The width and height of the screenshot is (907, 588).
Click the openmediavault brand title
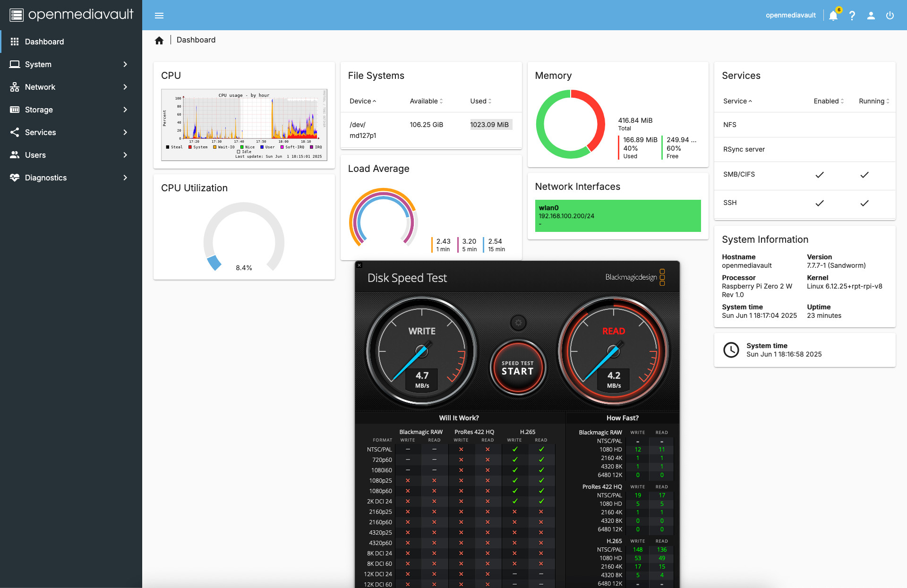81,15
